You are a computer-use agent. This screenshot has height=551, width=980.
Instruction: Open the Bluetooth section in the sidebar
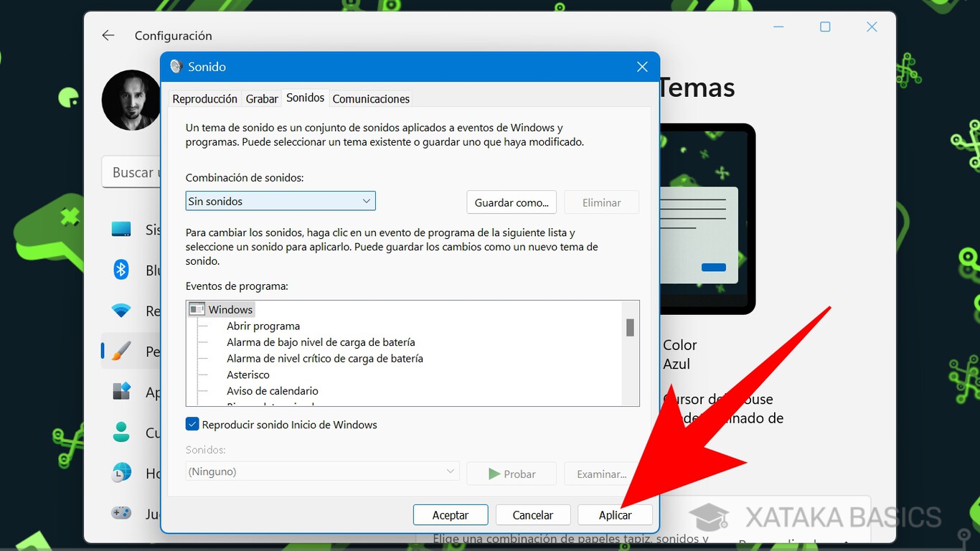point(120,270)
